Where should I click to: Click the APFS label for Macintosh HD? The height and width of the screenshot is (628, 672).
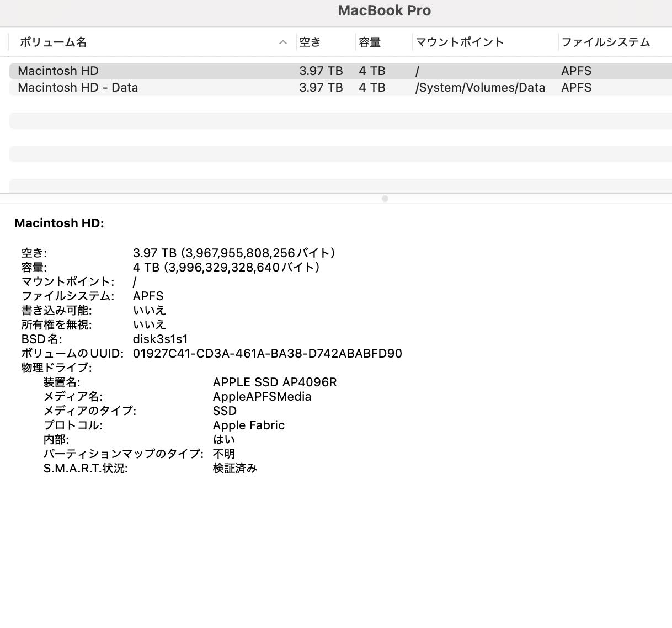coord(577,71)
